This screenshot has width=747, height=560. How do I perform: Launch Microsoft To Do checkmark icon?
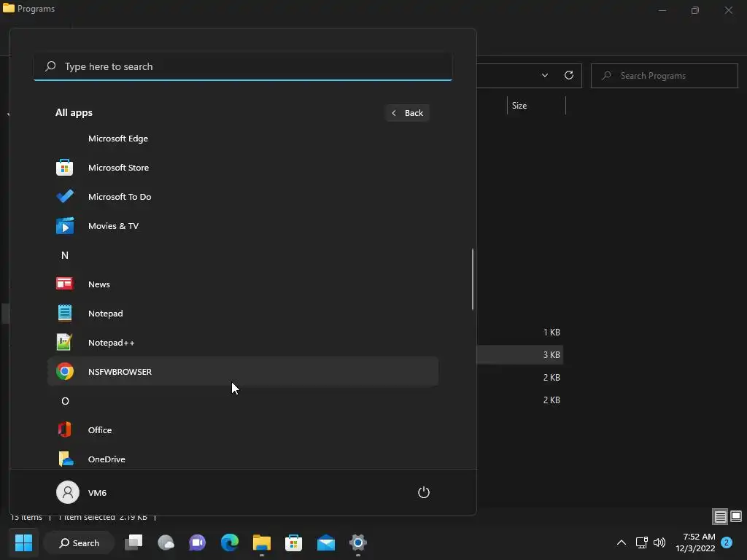pos(64,197)
